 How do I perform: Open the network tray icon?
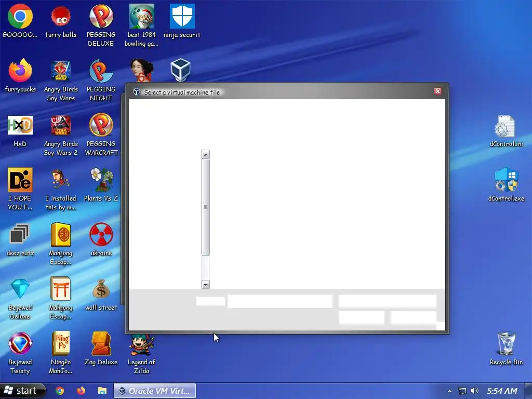(x=462, y=391)
